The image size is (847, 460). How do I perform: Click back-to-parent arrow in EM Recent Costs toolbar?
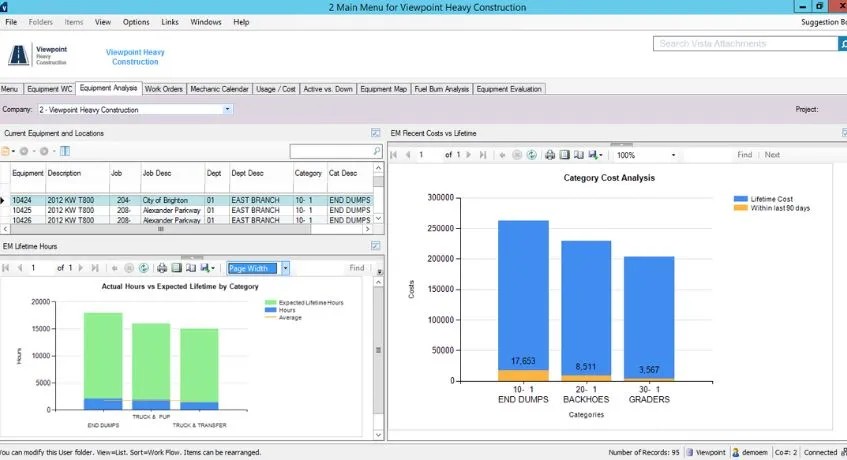point(502,155)
